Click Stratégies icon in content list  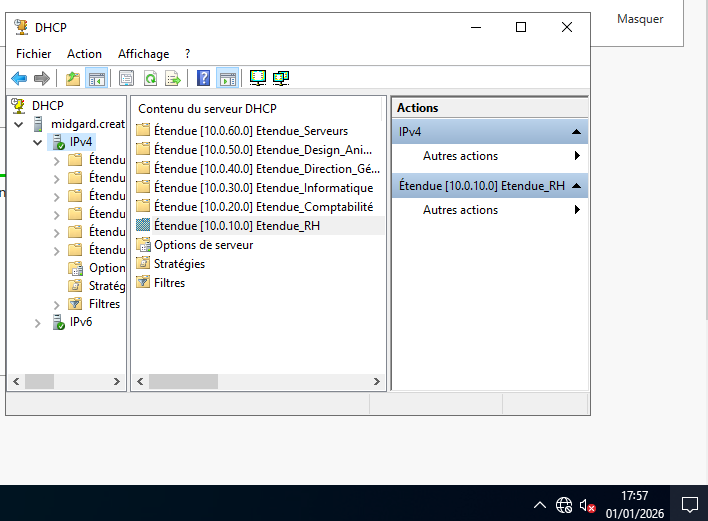(143, 263)
